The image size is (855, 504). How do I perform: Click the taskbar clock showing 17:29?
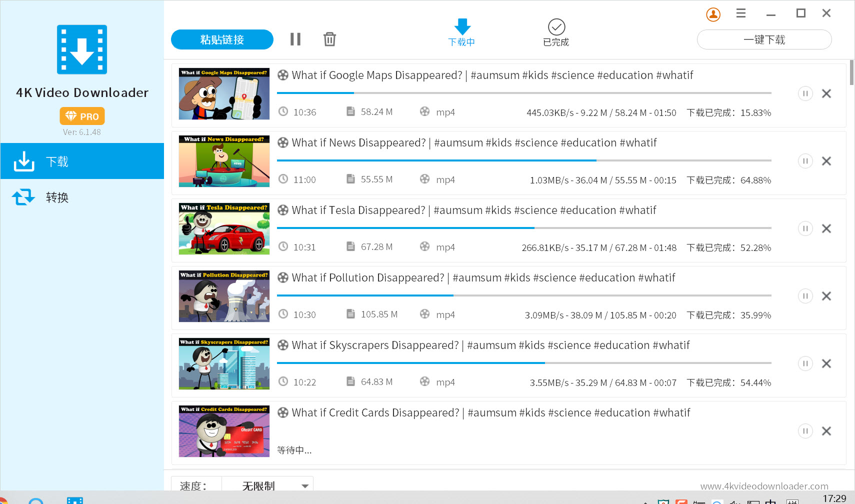click(x=834, y=498)
